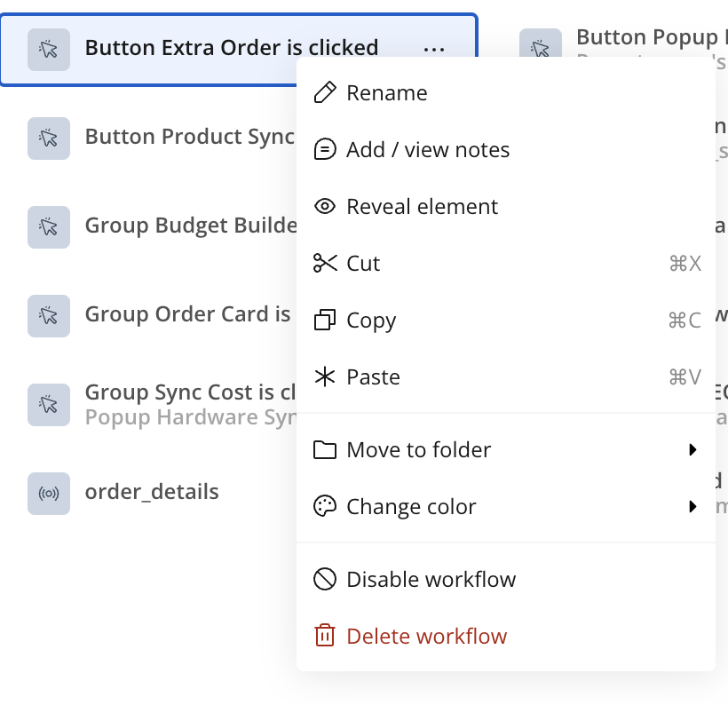Expand the Move to folder submenu arrow
728x705 pixels.
point(692,450)
